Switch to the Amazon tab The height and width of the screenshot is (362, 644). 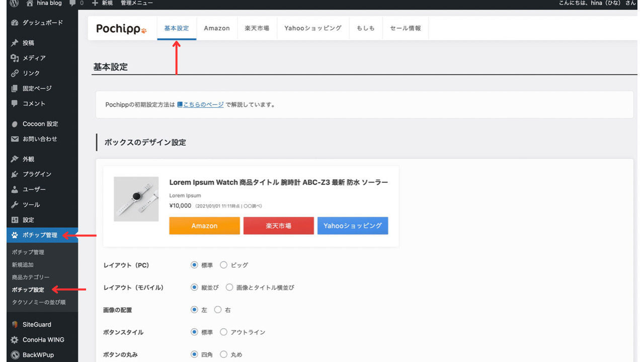point(217,28)
